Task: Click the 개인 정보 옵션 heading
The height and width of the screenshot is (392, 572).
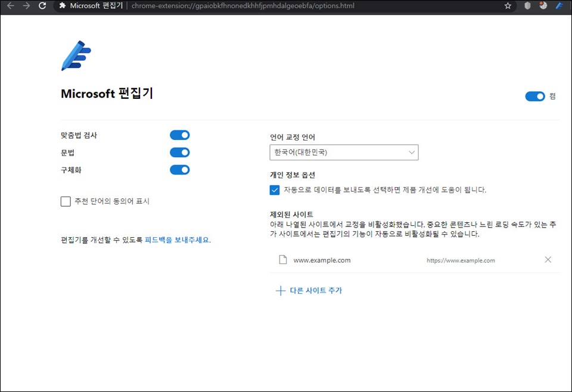Action: [293, 175]
